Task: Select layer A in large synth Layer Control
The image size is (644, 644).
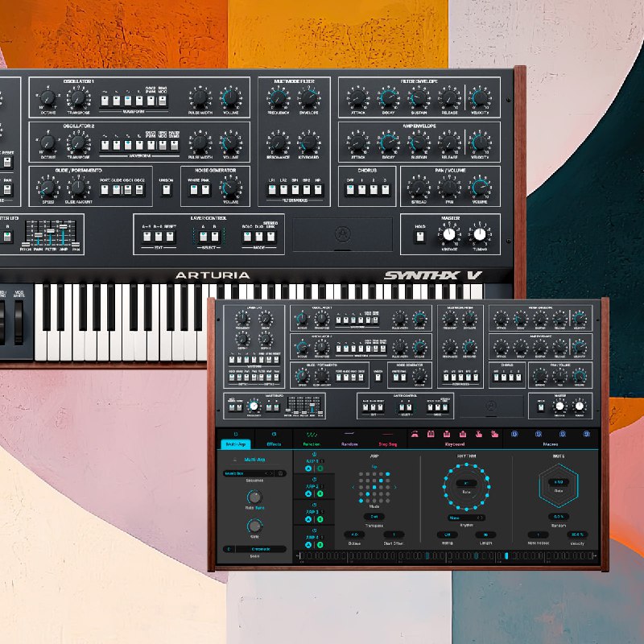Action: pos(204,237)
